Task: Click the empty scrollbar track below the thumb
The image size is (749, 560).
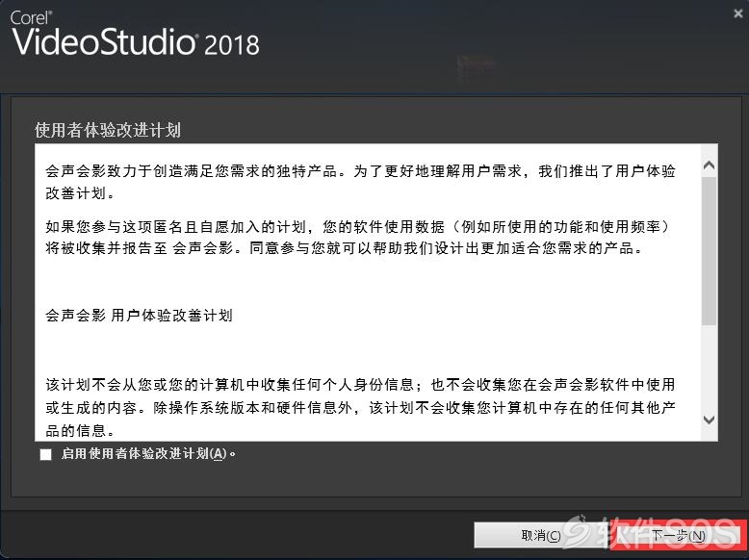Action: click(709, 369)
